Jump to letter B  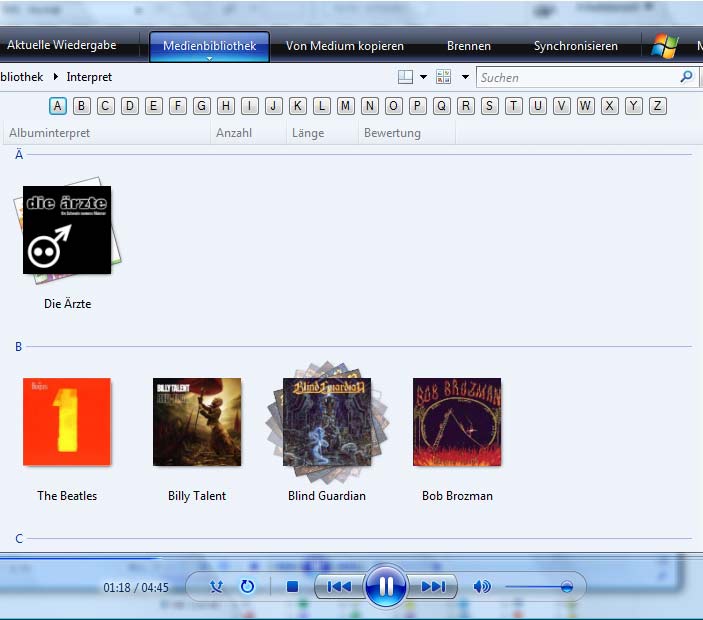(x=82, y=106)
